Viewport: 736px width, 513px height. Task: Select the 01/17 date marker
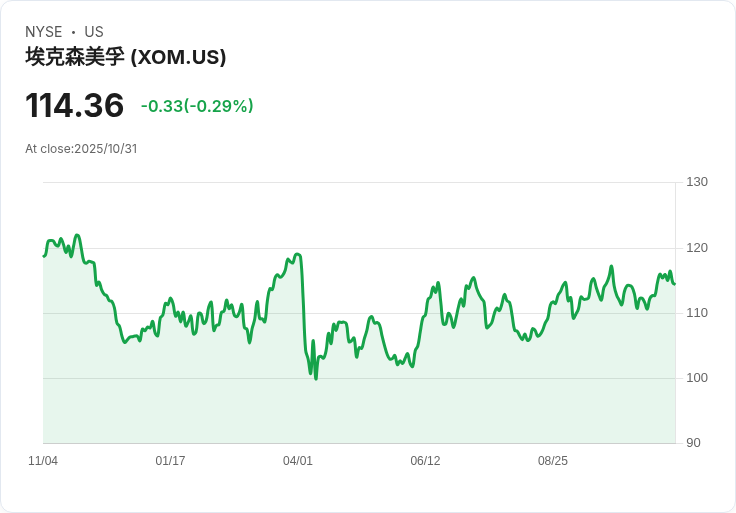(x=170, y=461)
